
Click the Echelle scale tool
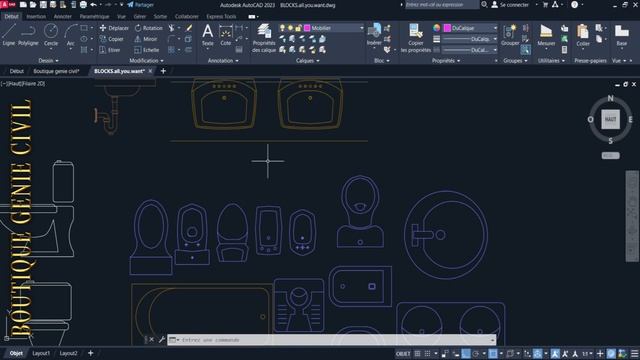147,50
